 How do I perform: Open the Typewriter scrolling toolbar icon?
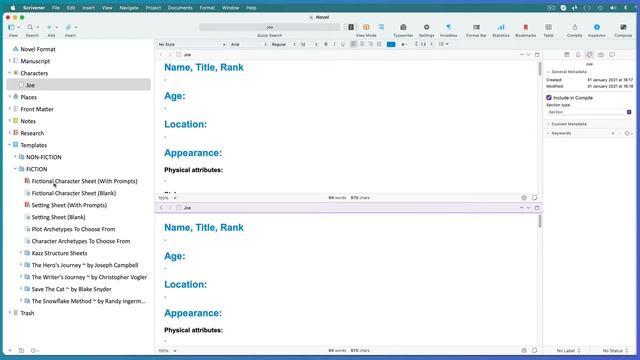point(403,27)
